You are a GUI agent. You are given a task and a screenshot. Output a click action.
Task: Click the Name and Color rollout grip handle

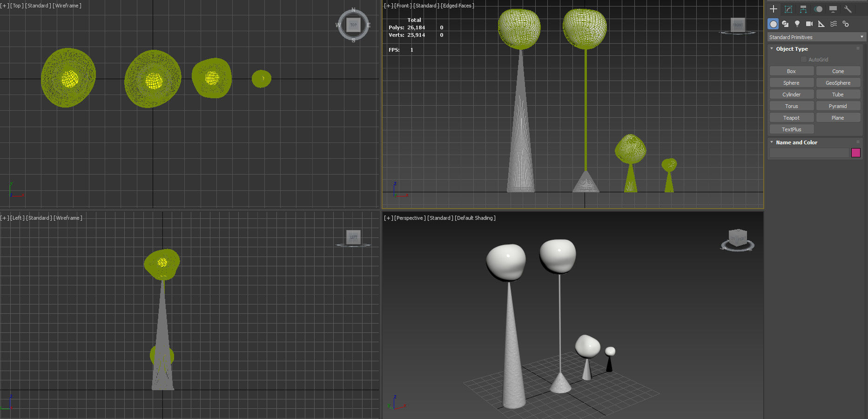[x=858, y=142]
